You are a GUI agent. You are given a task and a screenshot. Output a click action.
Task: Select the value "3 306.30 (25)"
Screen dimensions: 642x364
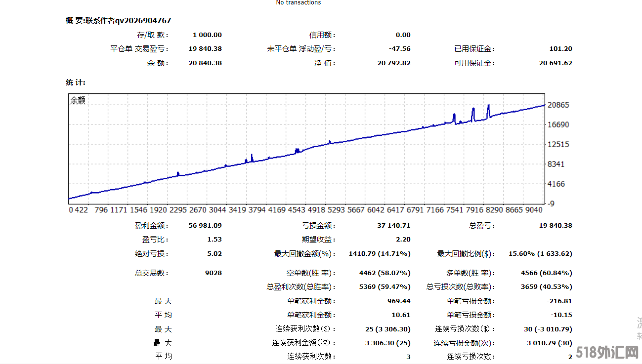click(387, 343)
